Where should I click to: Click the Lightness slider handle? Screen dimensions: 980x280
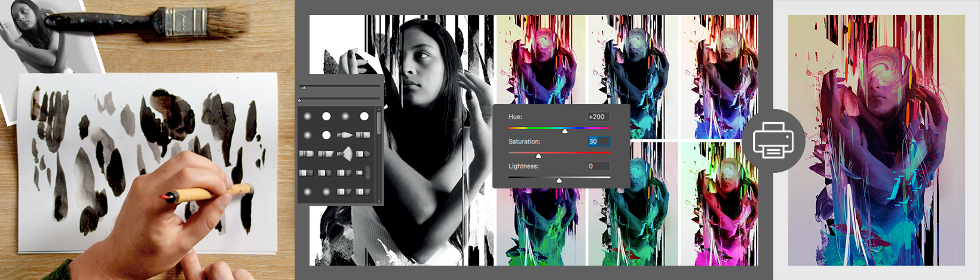[559, 180]
